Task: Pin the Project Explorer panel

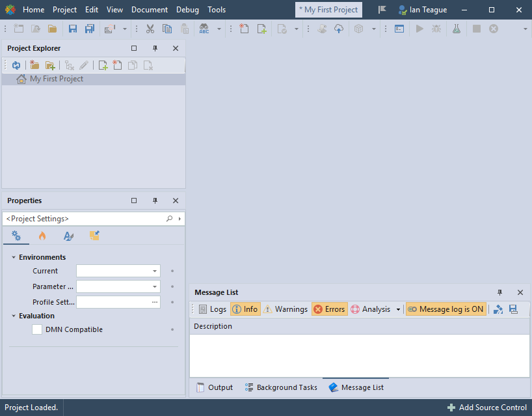Action: [155, 48]
